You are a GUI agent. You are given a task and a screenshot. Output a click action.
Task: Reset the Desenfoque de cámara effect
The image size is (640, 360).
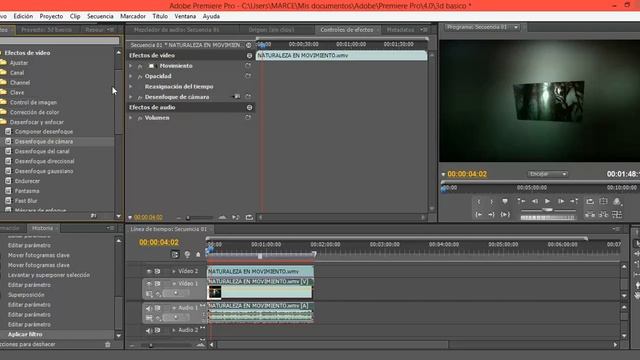click(248, 97)
